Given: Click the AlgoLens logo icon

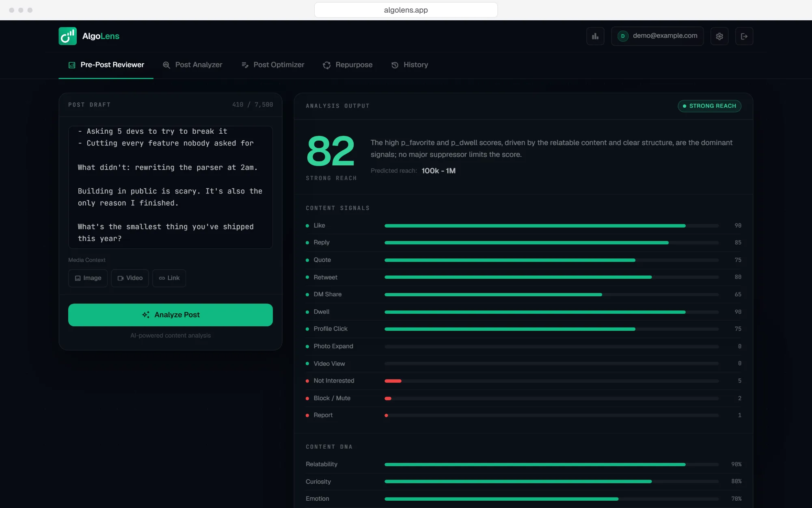Looking at the screenshot, I should coord(67,36).
